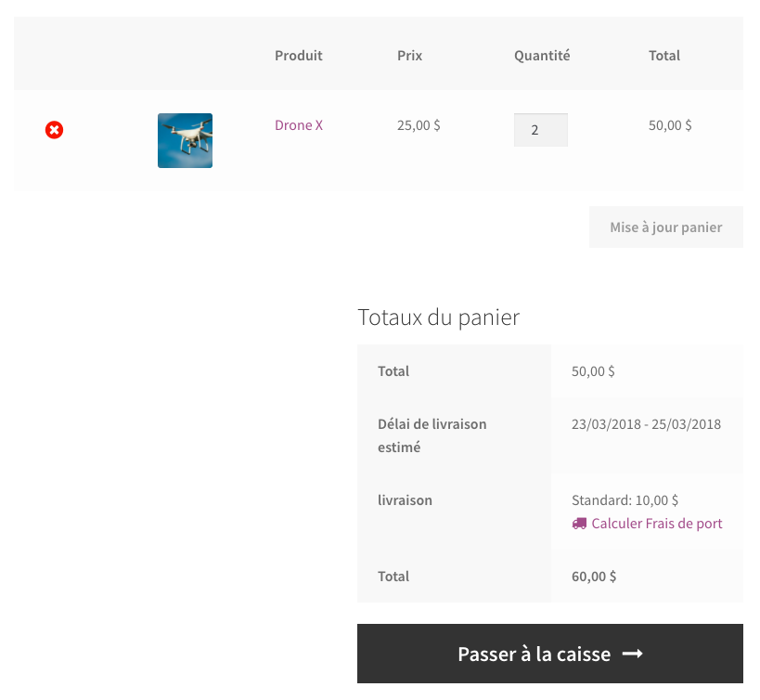Image resolution: width=760 pixels, height=700 pixels.
Task: Click the Produit column header
Action: click(298, 56)
